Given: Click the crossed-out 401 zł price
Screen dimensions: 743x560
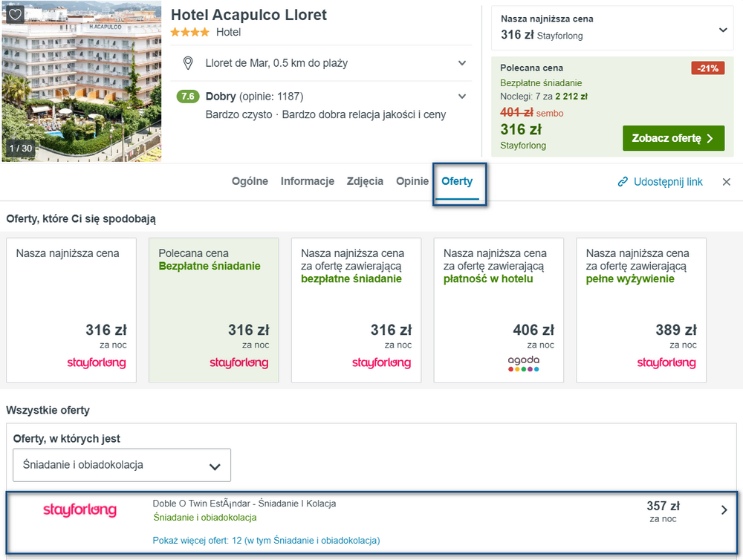Looking at the screenshot, I should [x=516, y=112].
